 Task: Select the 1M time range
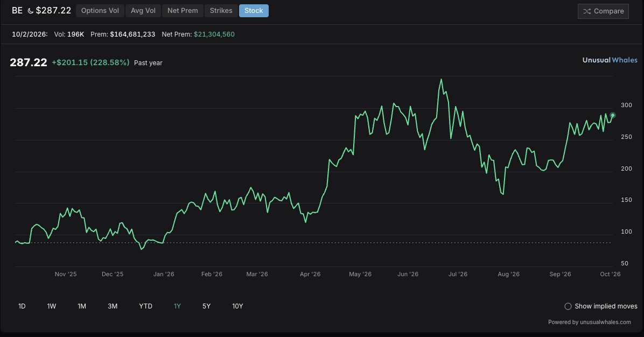click(x=82, y=306)
